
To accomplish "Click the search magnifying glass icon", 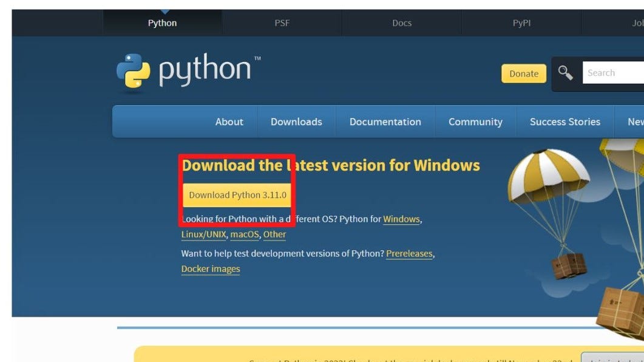I will 566,72.
